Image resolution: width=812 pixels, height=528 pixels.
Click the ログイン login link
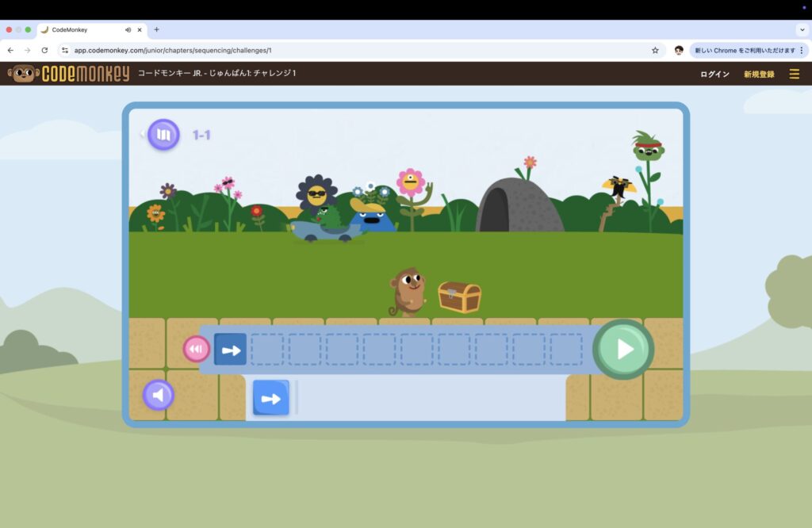pos(714,74)
